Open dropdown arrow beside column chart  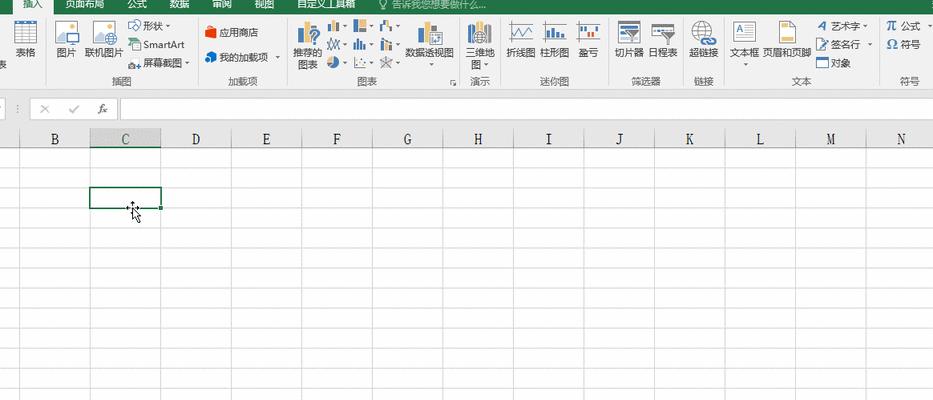click(x=345, y=27)
